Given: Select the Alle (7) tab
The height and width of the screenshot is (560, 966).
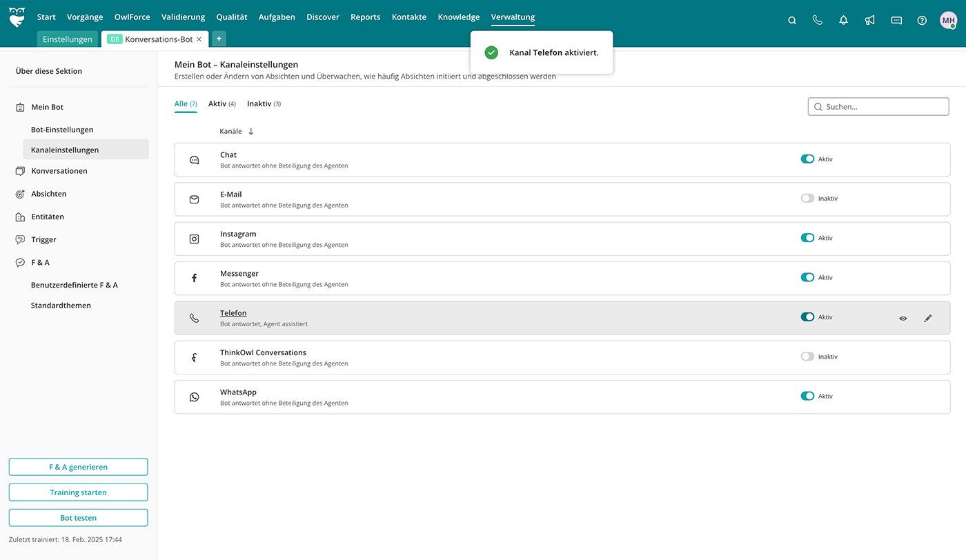Looking at the screenshot, I should pos(186,103).
